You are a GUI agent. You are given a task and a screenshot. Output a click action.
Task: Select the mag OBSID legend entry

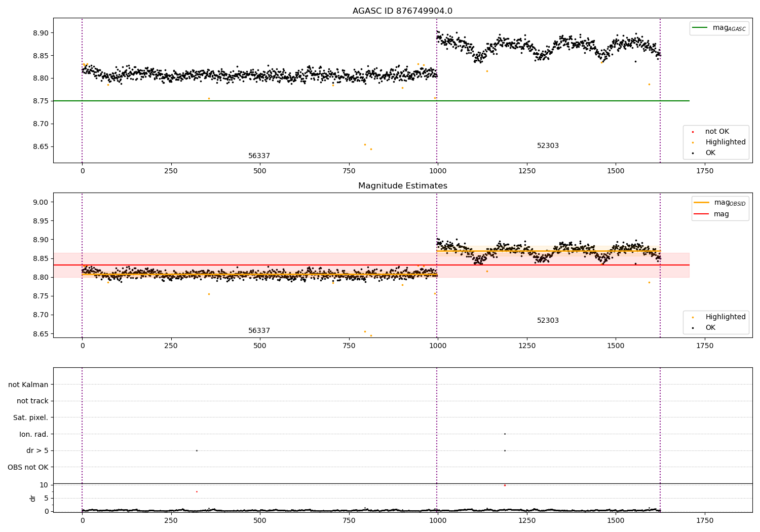(720, 203)
